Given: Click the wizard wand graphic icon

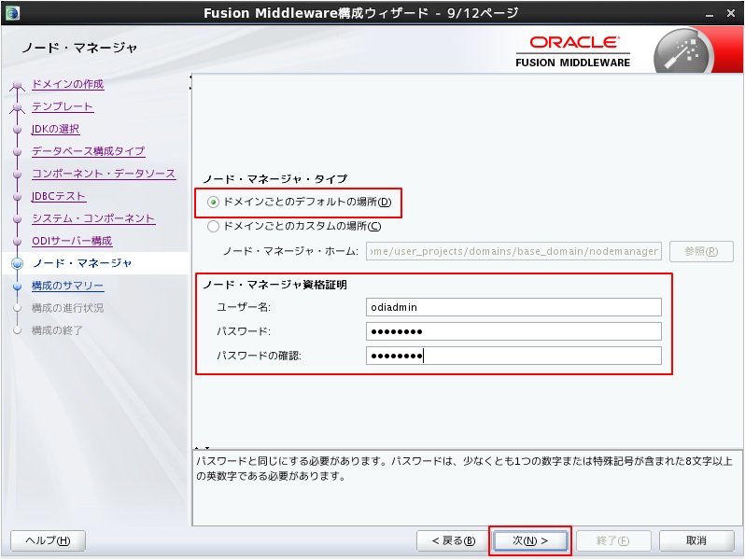Looking at the screenshot, I should 683,52.
